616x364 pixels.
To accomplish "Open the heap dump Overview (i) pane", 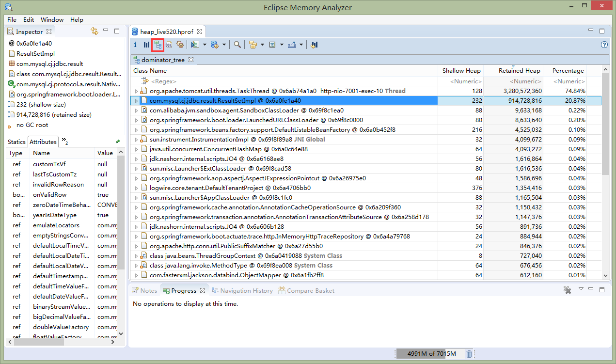I will (x=135, y=45).
